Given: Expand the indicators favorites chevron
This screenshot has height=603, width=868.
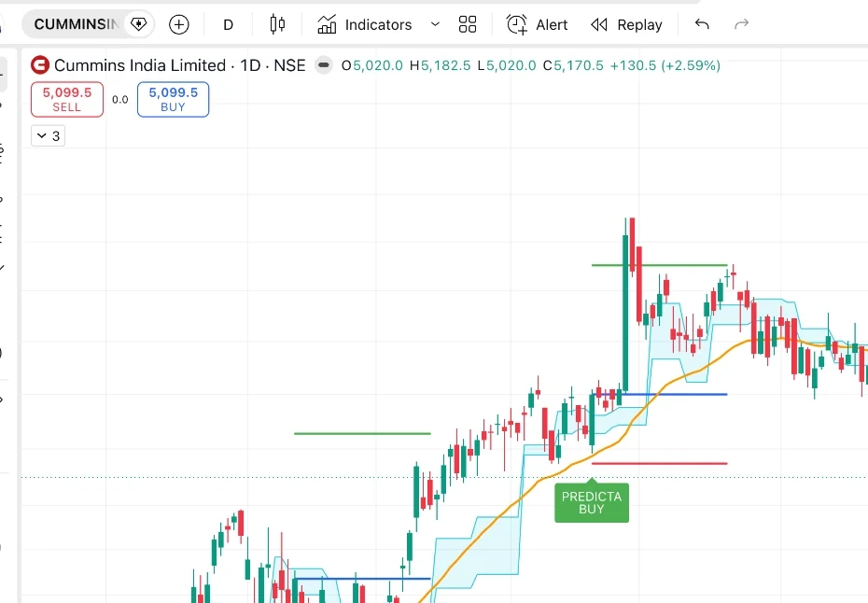Looking at the screenshot, I should point(435,24).
